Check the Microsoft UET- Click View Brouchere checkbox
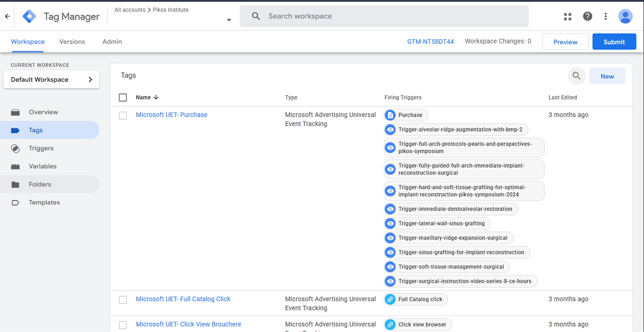 (x=123, y=325)
